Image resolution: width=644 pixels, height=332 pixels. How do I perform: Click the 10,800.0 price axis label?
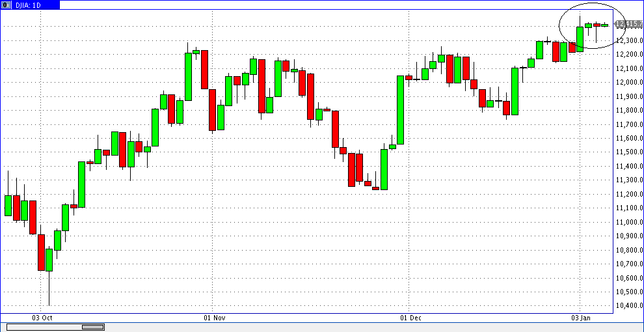(630, 250)
